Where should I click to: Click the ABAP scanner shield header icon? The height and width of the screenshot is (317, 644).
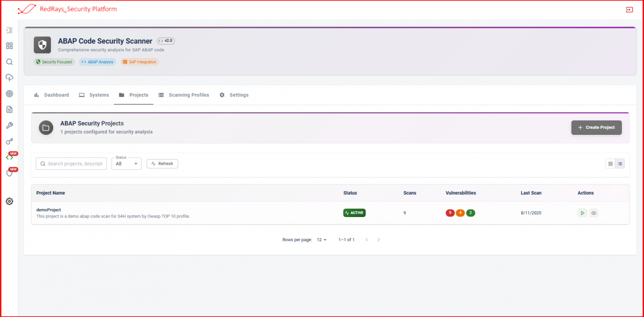[42, 45]
